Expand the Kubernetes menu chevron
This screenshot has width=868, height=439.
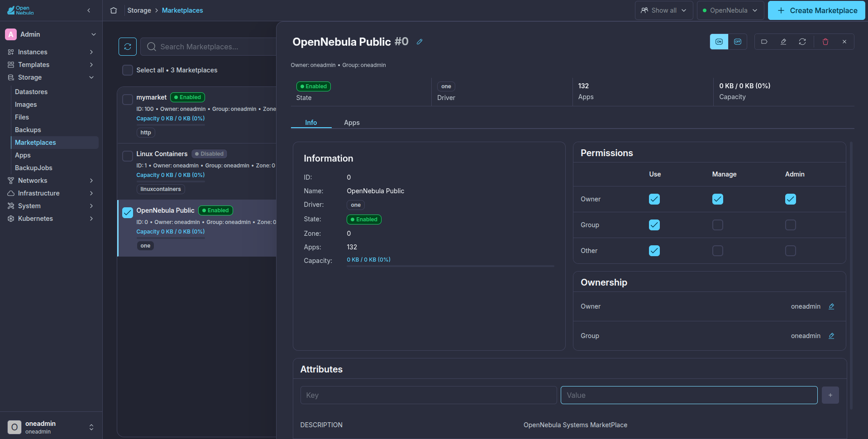[91, 219]
